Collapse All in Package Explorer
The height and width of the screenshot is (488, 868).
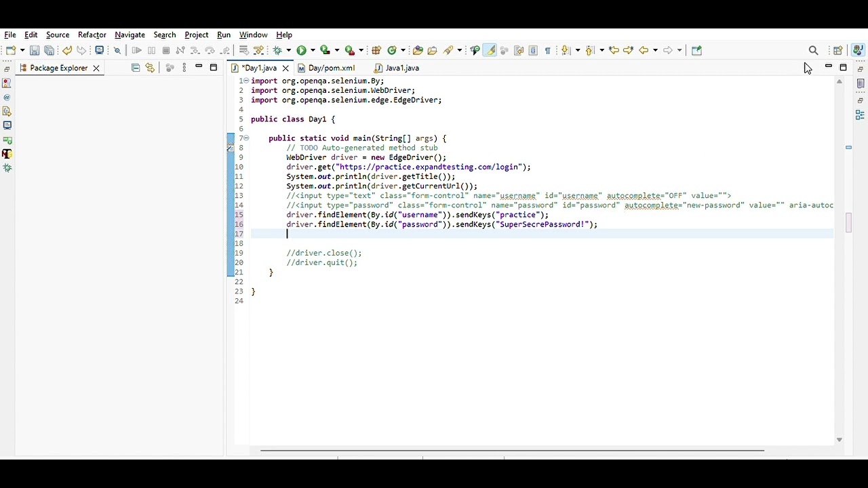(136, 68)
